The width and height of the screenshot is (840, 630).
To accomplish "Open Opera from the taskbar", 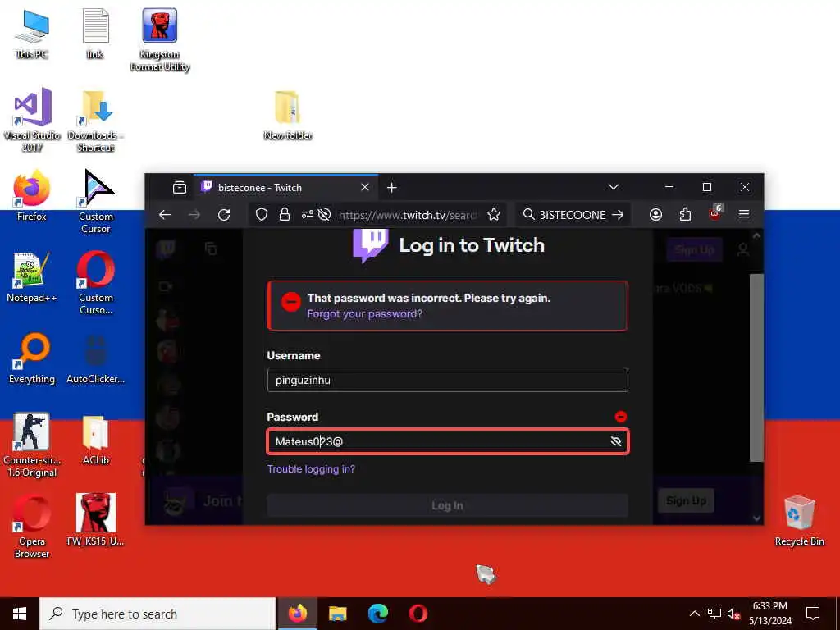I will point(418,614).
